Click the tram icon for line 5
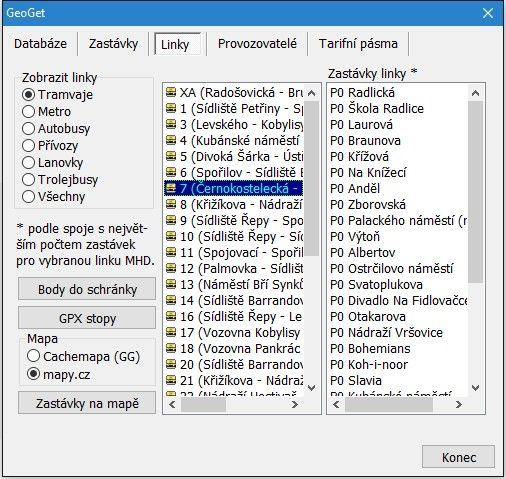Image resolution: width=506 pixels, height=479 pixels. [171, 156]
